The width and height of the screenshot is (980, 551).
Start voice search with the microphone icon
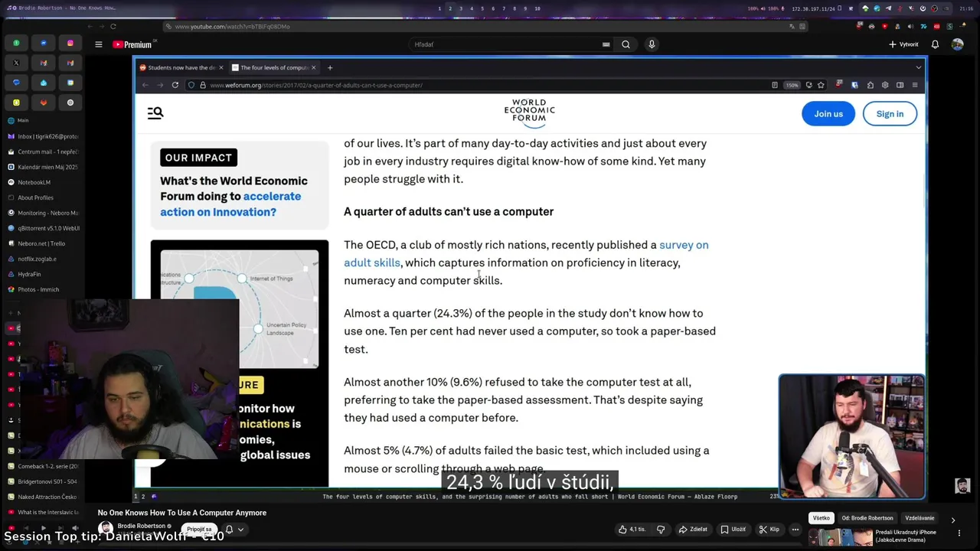coord(652,44)
